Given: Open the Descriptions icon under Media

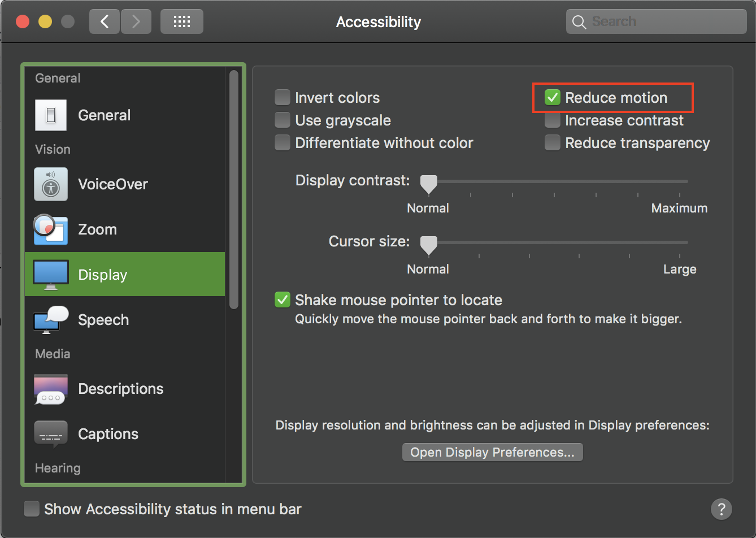Looking at the screenshot, I should click(51, 389).
